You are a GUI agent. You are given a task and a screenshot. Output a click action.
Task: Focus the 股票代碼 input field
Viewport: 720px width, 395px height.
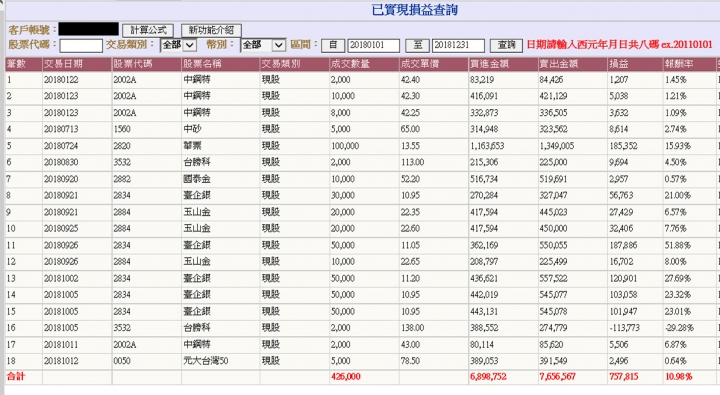pyautogui.click(x=81, y=45)
